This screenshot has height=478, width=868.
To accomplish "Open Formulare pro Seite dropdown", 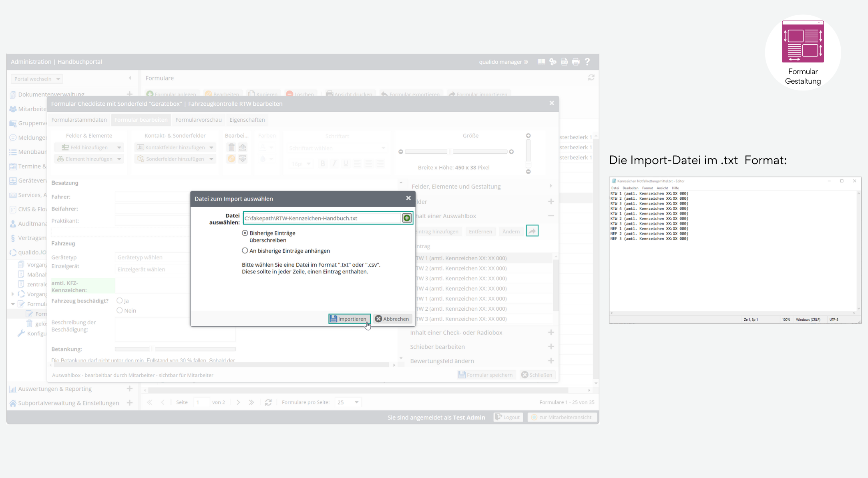I will [348, 402].
